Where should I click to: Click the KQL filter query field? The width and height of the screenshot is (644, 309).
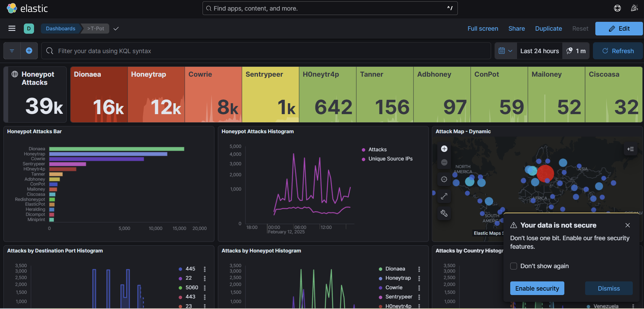pos(266,51)
